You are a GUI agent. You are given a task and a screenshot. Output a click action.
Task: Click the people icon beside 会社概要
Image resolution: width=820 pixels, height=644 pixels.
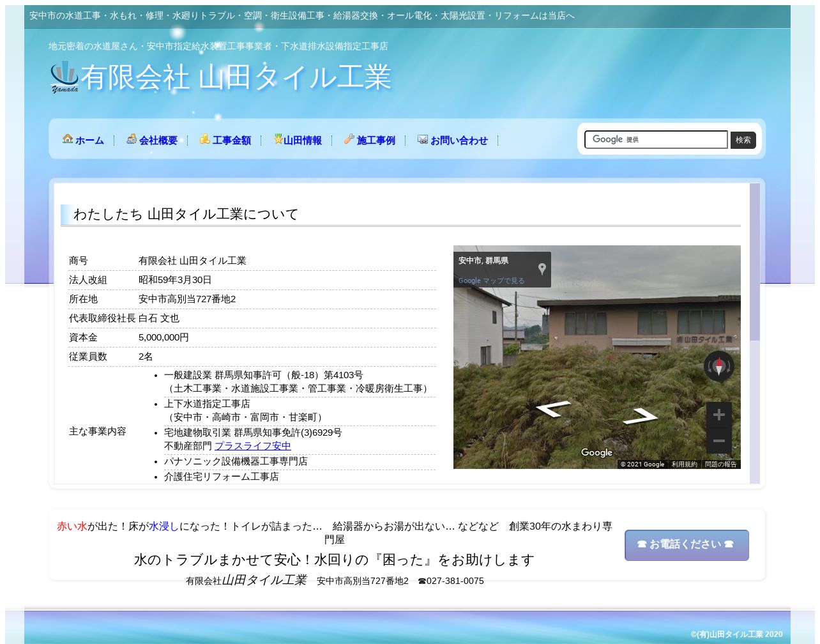tap(132, 139)
